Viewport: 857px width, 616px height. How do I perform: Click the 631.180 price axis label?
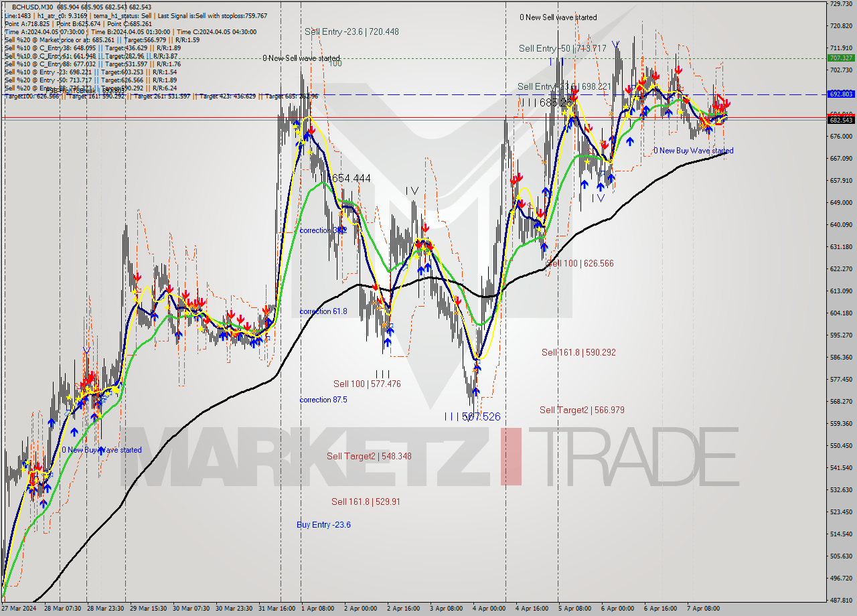coord(841,246)
